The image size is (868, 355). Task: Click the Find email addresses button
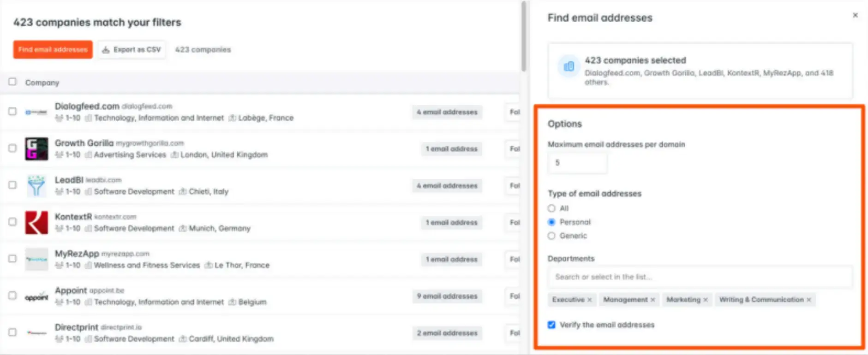[x=53, y=50]
